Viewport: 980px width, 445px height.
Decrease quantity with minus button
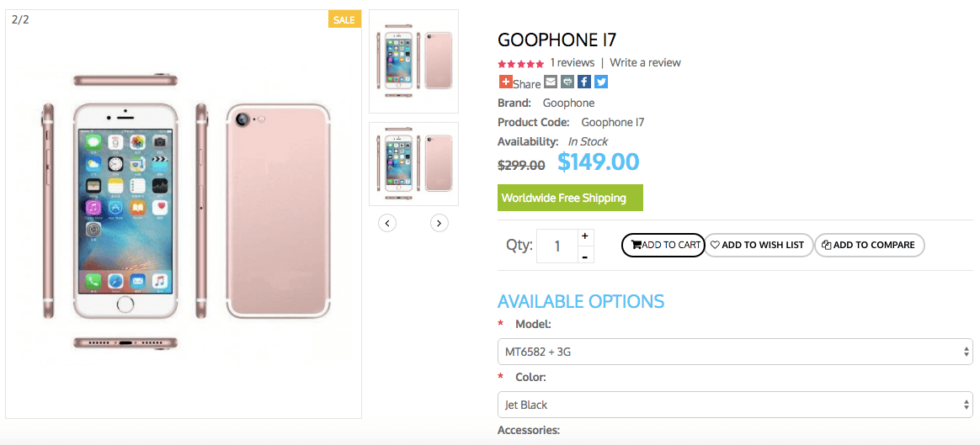585,256
